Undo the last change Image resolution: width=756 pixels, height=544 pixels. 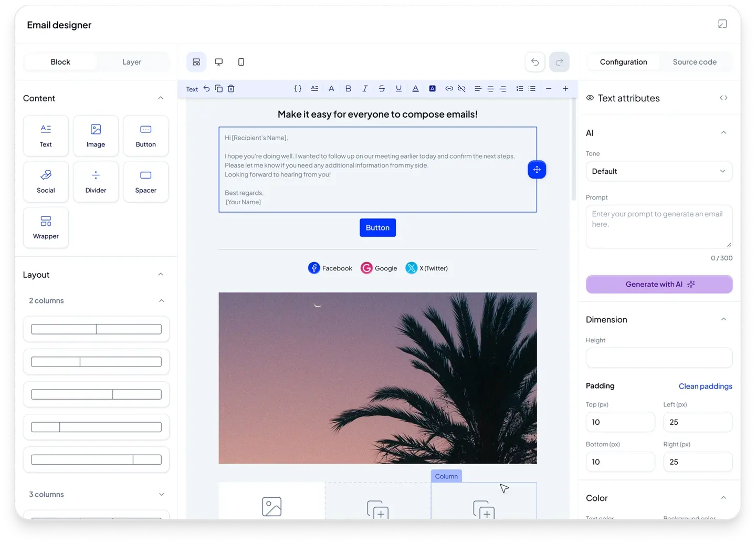[535, 62]
